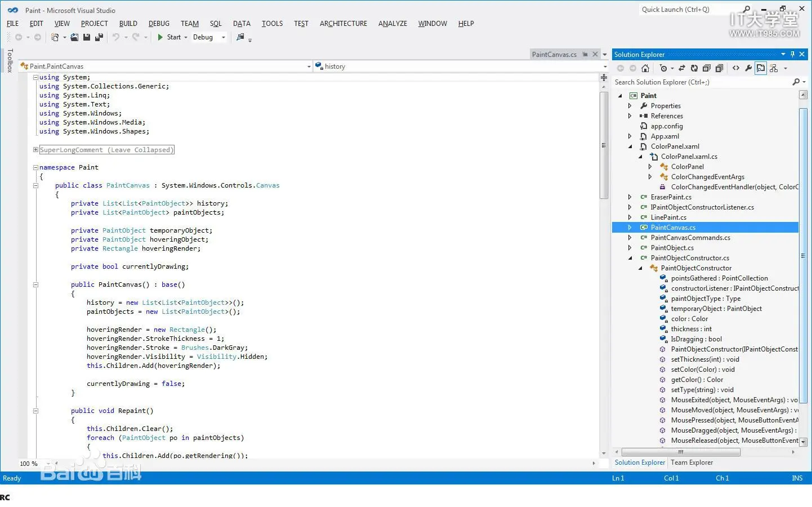Click the Show All Files icon
The height and width of the screenshot is (507, 812).
coord(719,68)
